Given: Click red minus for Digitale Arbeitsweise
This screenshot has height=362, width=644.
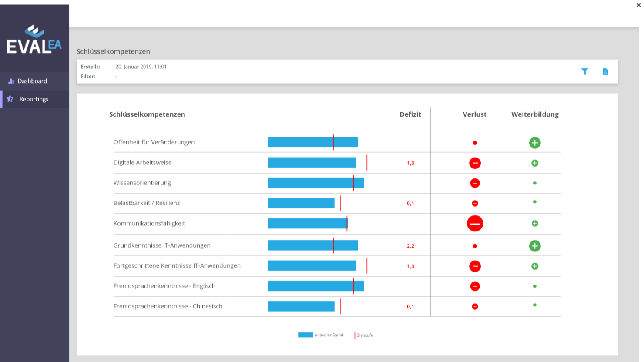Looking at the screenshot, I should (475, 163).
